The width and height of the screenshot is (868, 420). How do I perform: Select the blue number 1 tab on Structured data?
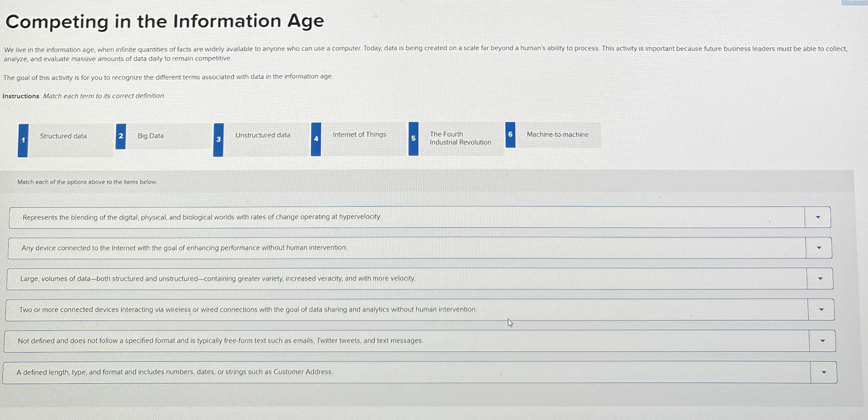(x=22, y=140)
